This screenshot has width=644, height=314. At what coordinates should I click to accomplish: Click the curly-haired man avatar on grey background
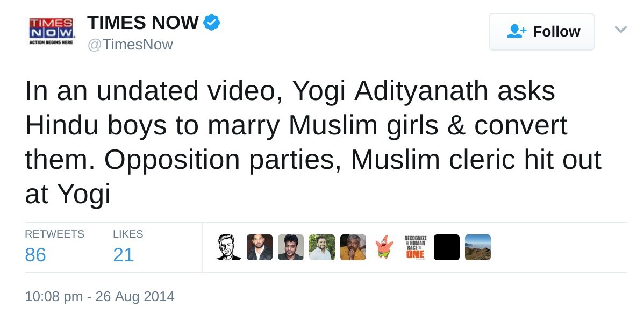[x=291, y=247]
